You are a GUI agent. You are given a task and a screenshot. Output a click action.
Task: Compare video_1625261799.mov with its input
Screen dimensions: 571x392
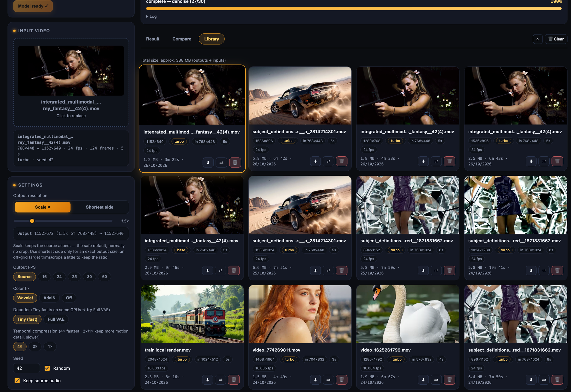coord(436,380)
